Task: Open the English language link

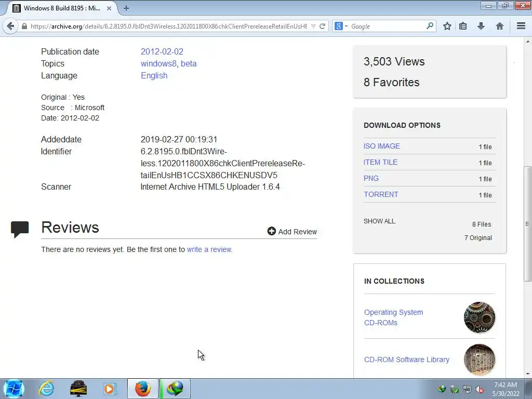Action: (x=154, y=75)
